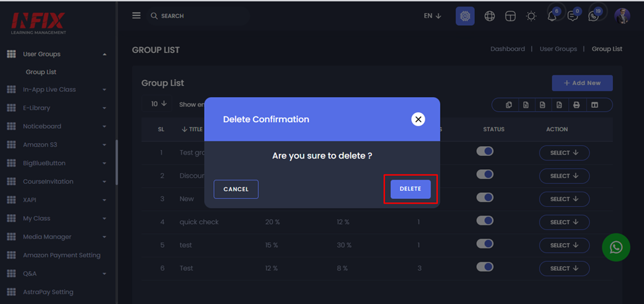Toggle status switch for row 6 Test
This screenshot has width=644, height=304.
click(485, 267)
